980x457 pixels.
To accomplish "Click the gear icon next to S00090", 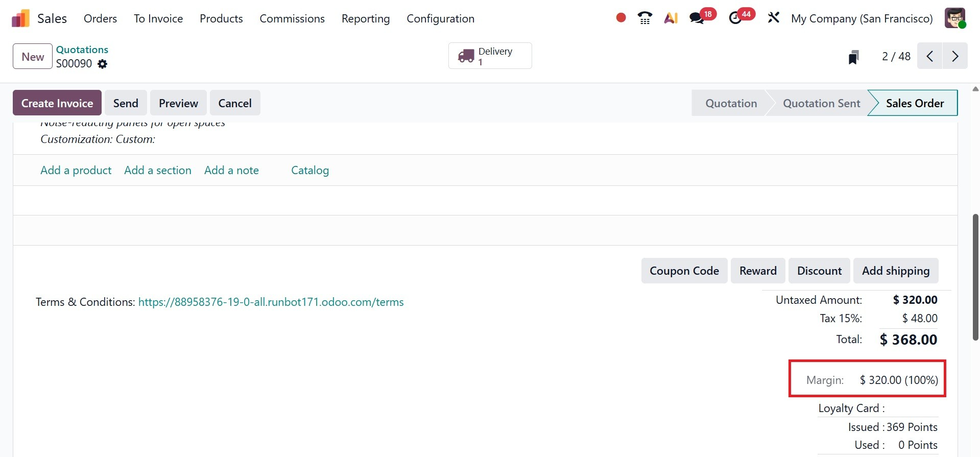I will pos(103,64).
